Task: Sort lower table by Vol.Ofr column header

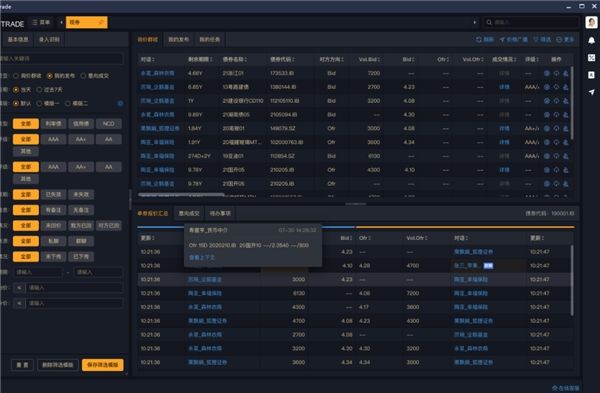Action: point(417,238)
